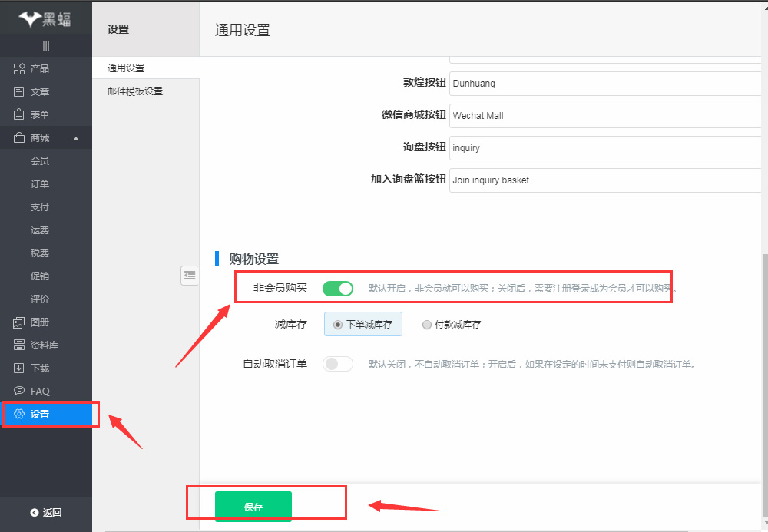Choose the 下单减库存 radio option

pos(338,325)
